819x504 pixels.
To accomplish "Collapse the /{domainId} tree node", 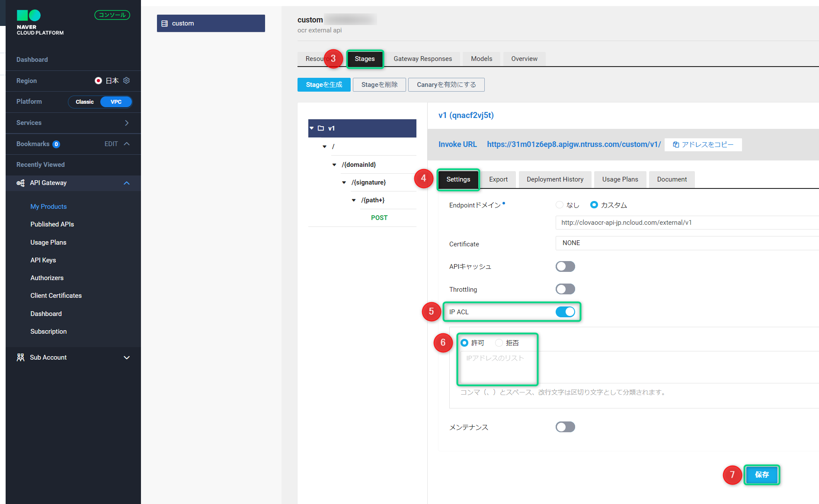I will tap(334, 165).
